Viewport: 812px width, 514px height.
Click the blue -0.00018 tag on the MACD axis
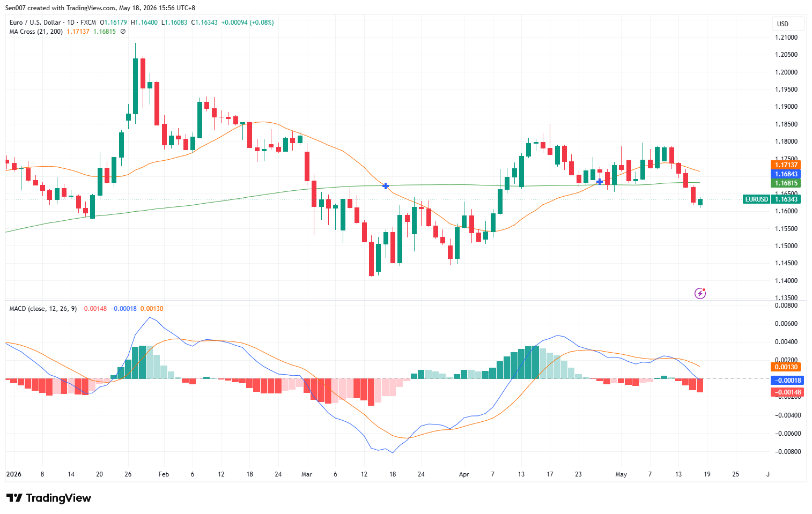point(787,381)
